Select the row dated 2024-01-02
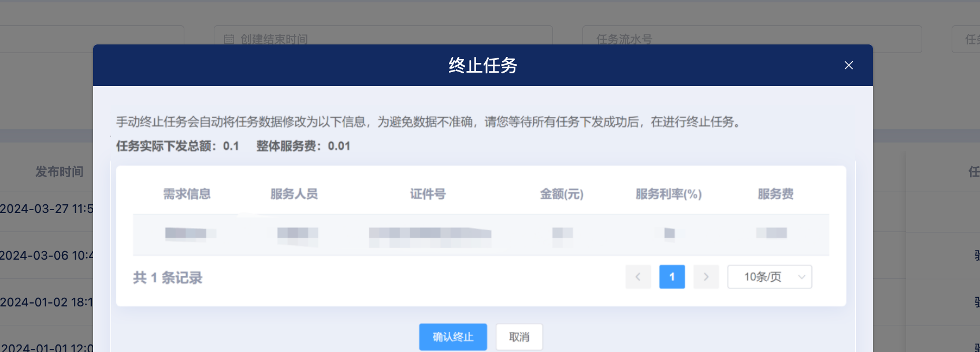The height and width of the screenshot is (352, 980). [x=46, y=302]
